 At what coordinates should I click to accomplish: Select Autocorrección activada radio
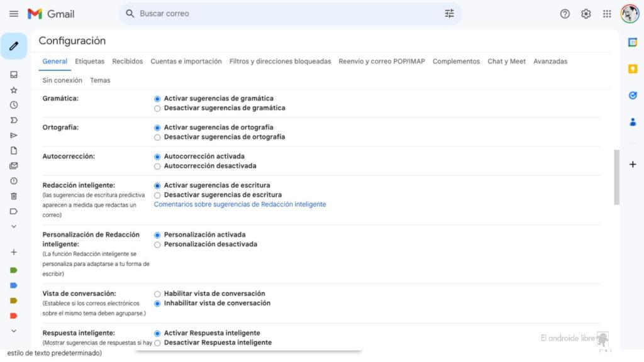(157, 156)
